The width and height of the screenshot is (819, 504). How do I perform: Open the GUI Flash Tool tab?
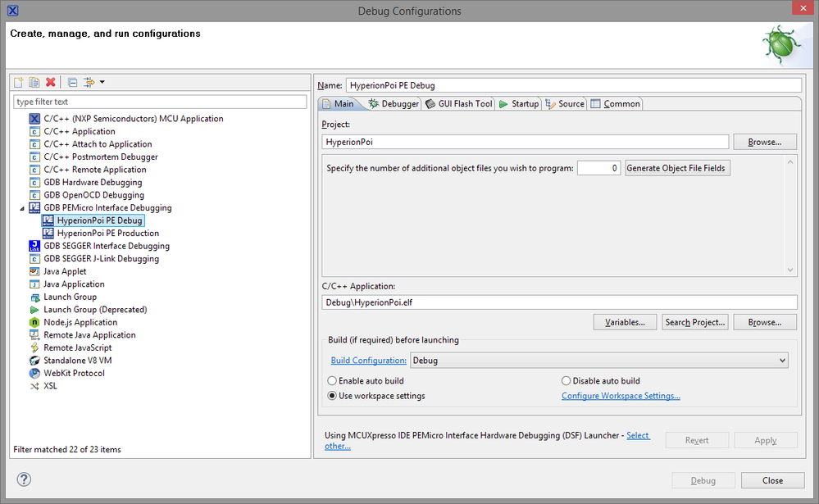coord(459,104)
